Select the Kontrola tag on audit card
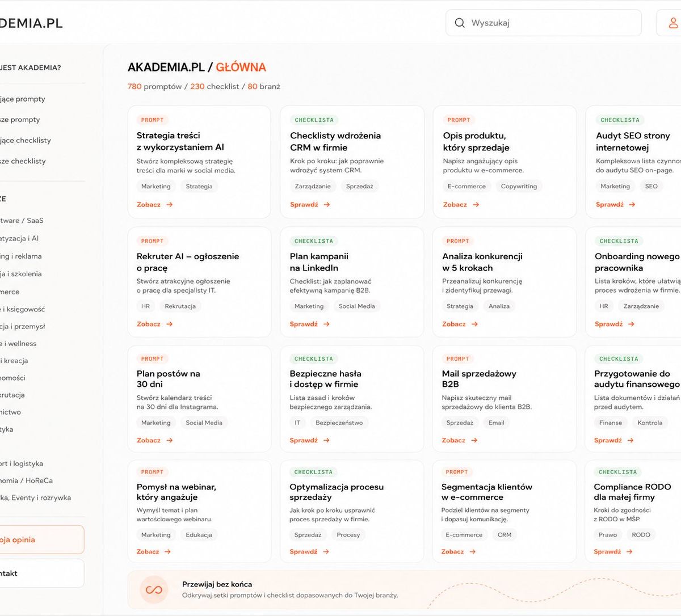This screenshot has height=616, width=681. click(650, 423)
